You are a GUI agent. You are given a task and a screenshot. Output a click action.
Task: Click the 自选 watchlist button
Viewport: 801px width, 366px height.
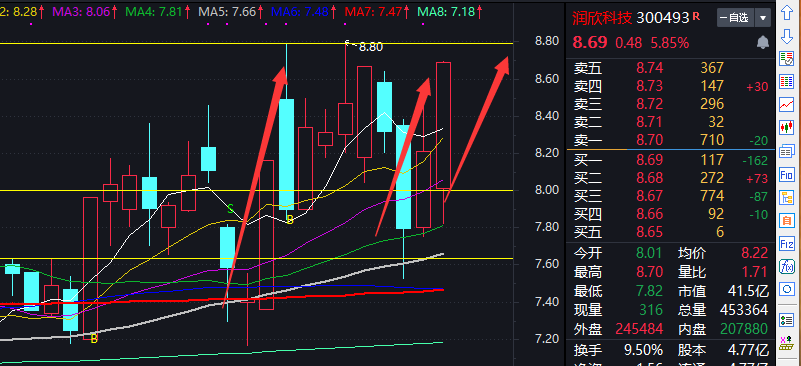point(735,18)
